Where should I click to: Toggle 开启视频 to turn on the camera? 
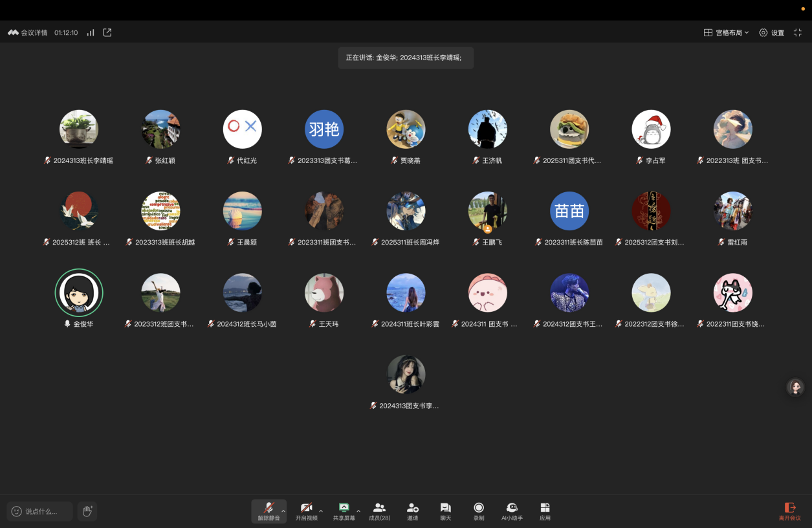pos(306,511)
